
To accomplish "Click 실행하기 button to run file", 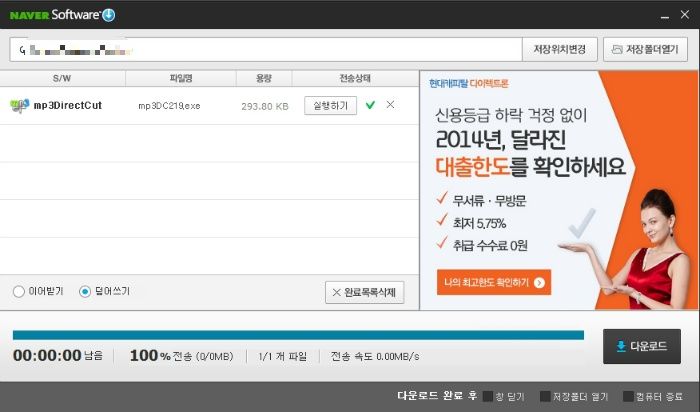I will pos(330,106).
